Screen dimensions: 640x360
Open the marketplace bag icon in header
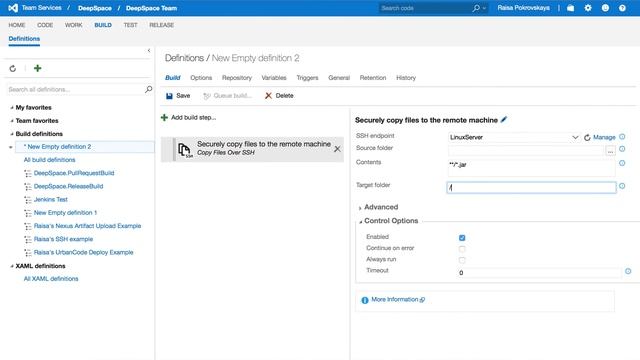point(571,8)
